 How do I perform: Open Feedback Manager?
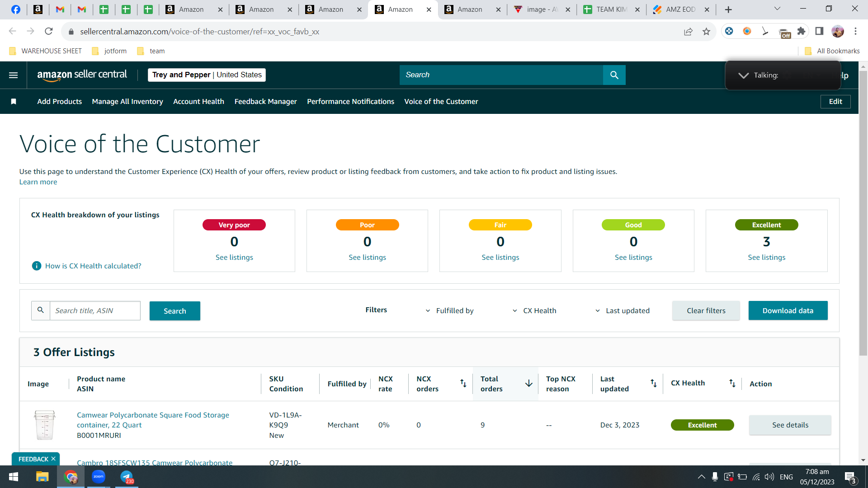[266, 102]
